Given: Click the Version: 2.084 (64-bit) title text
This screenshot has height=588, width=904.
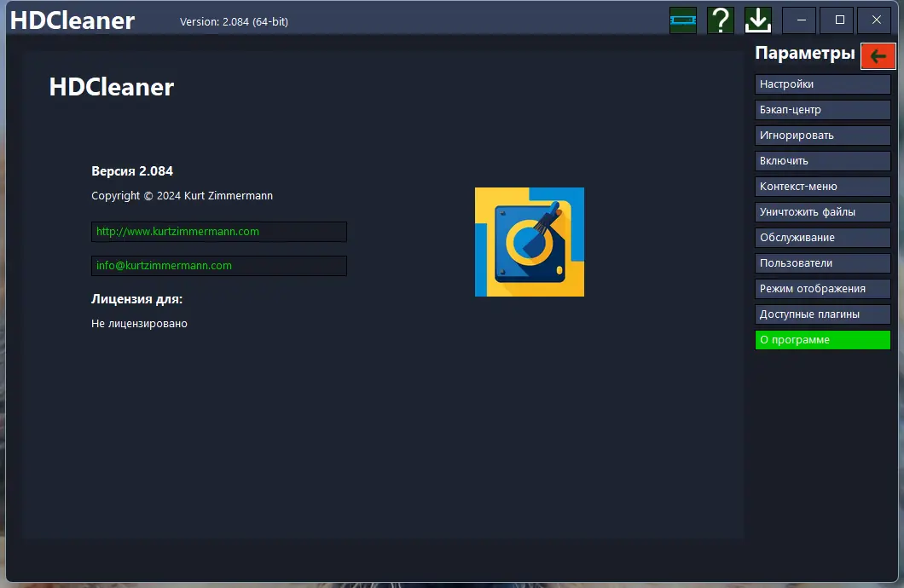Looking at the screenshot, I should pyautogui.click(x=234, y=22).
